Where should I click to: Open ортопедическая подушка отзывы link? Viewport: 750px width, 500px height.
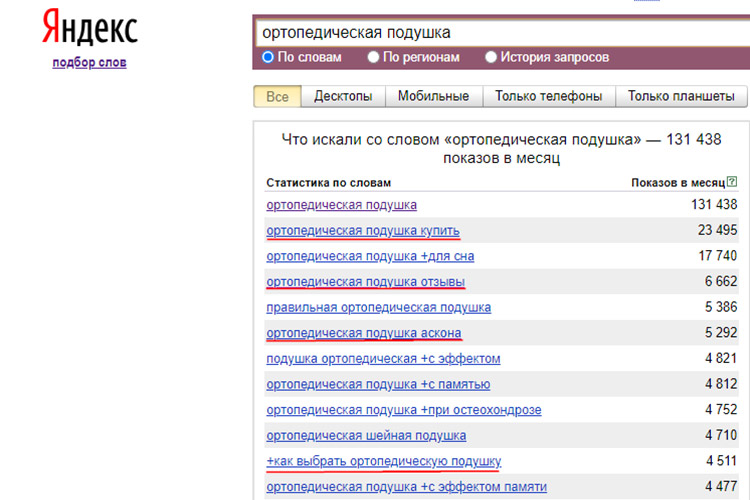[x=365, y=282]
